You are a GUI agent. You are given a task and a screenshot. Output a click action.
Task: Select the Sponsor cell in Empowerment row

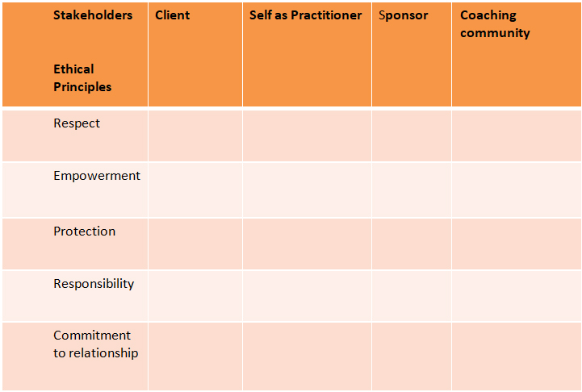point(411,190)
